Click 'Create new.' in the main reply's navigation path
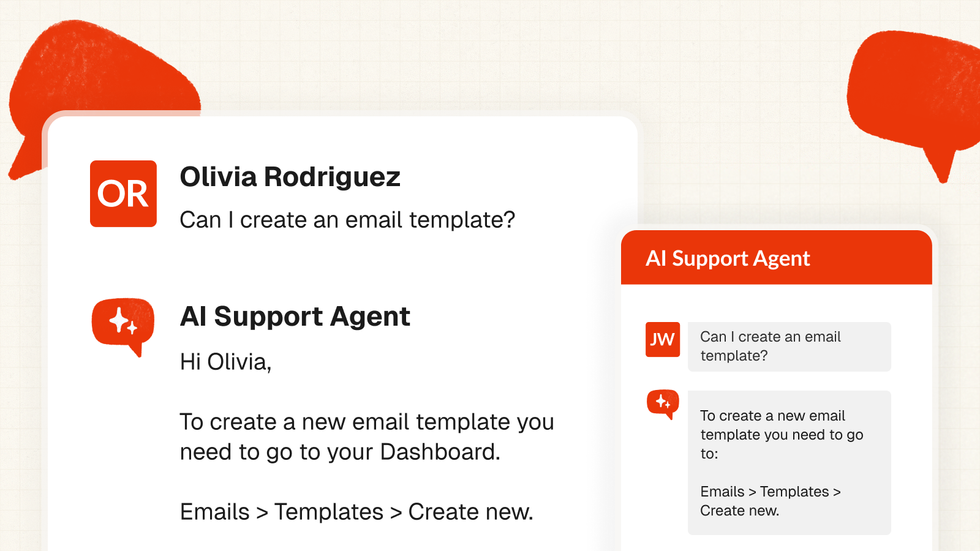 tap(470, 512)
